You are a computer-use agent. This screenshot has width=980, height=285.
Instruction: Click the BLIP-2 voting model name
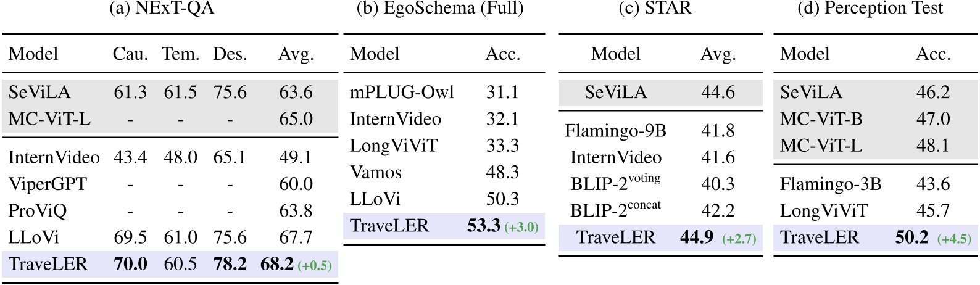tap(615, 183)
